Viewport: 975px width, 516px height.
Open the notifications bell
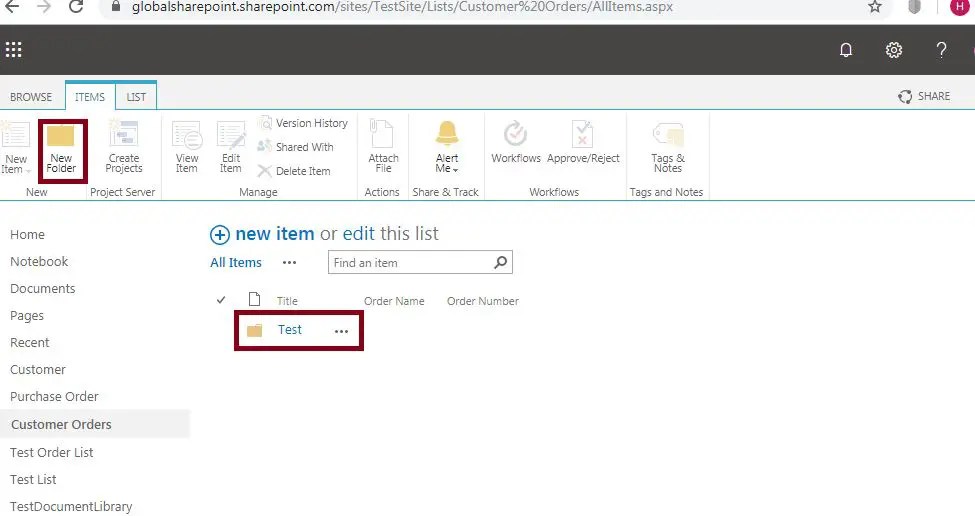[846, 50]
